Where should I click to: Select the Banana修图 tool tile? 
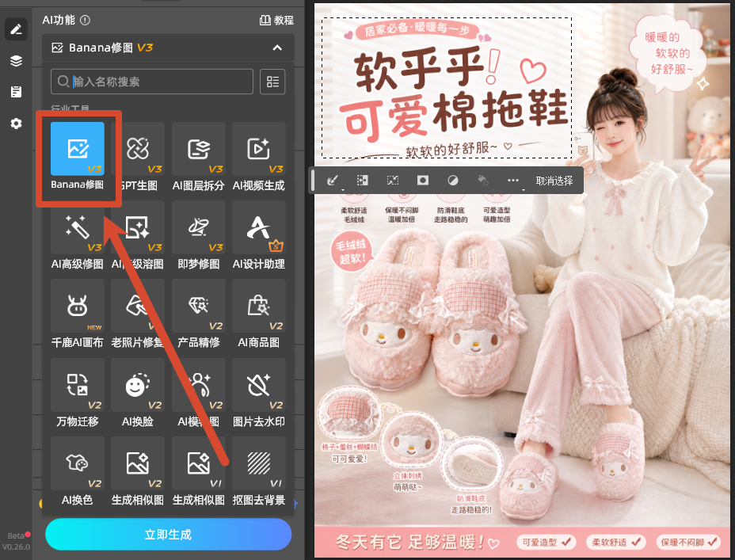[78, 157]
